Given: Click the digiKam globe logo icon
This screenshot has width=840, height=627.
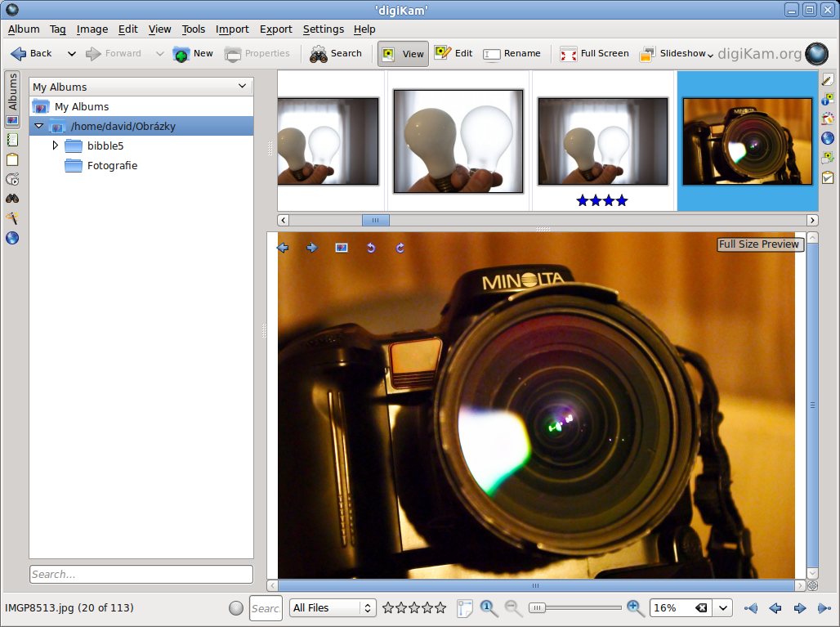Looking at the screenshot, I should click(x=817, y=54).
